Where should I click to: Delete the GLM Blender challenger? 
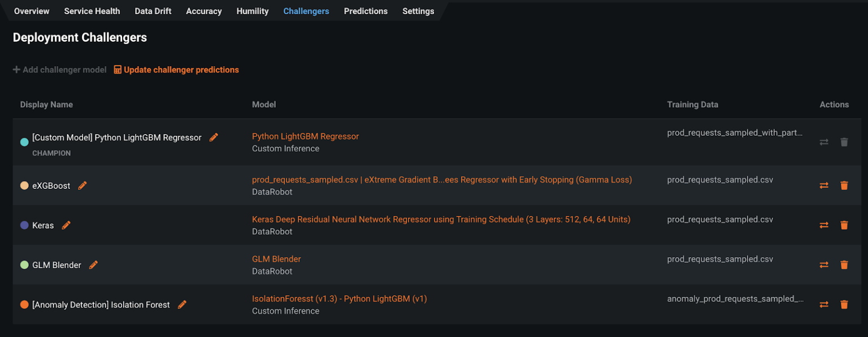(x=844, y=264)
